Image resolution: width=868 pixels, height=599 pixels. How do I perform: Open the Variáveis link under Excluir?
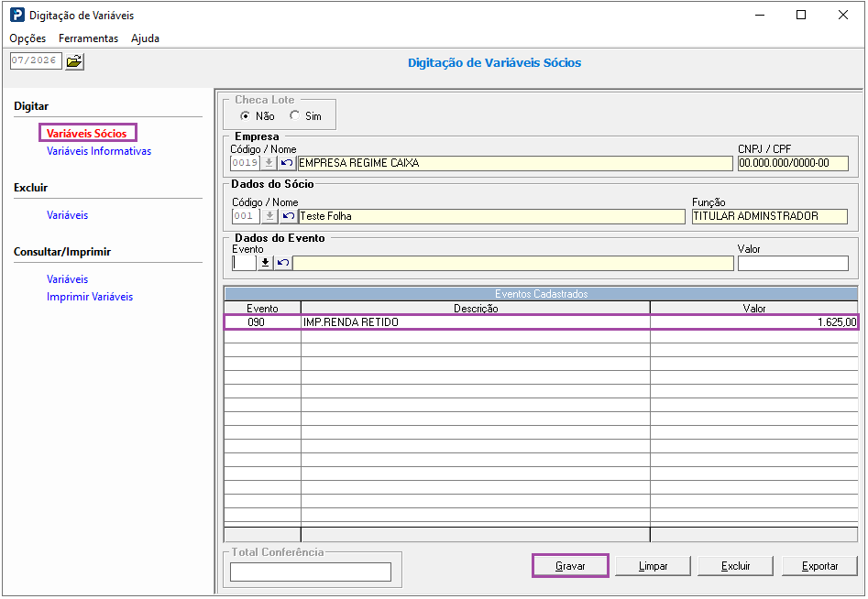click(x=68, y=215)
